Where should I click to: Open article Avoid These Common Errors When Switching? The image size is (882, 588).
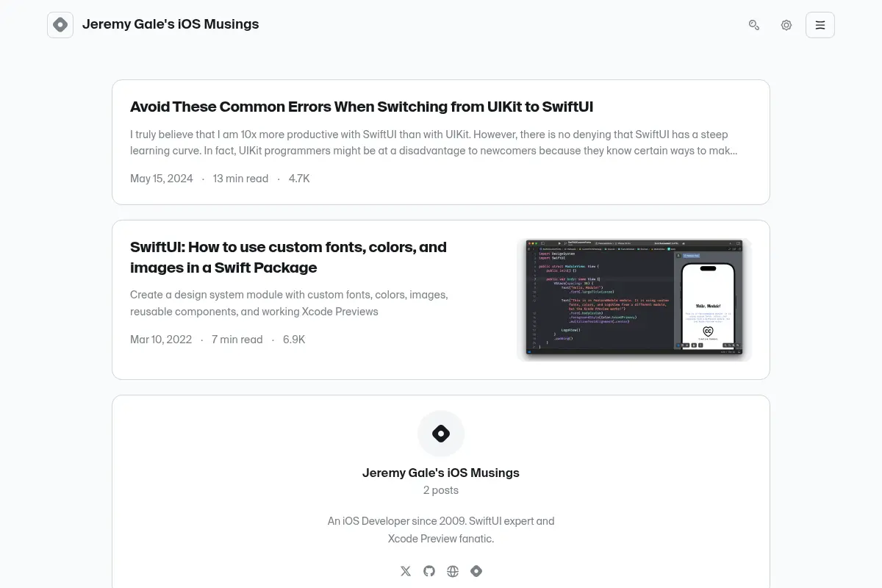[362, 107]
